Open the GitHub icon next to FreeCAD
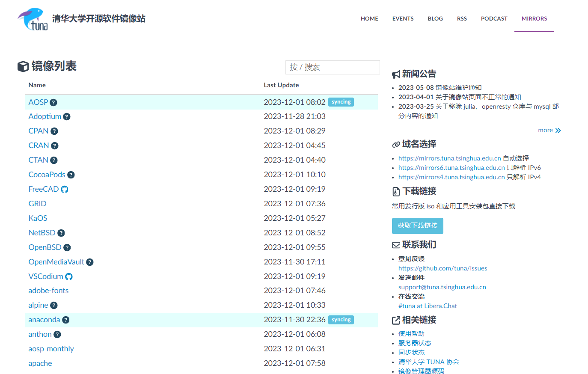588x374 pixels. [x=65, y=189]
